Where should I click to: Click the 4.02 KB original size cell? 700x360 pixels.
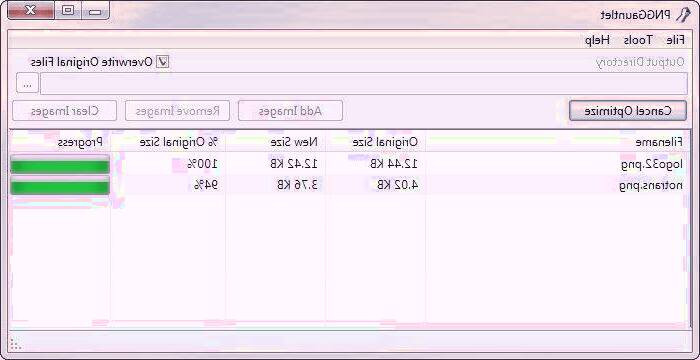pyautogui.click(x=397, y=185)
